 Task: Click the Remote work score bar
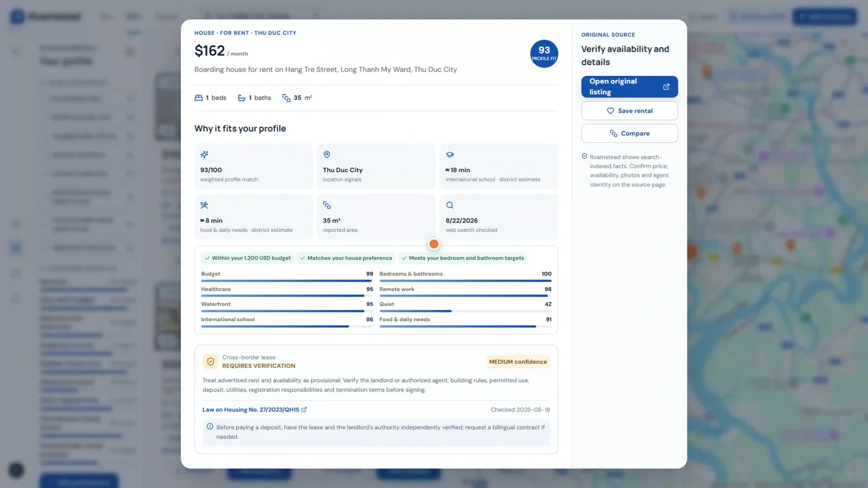tap(465, 296)
